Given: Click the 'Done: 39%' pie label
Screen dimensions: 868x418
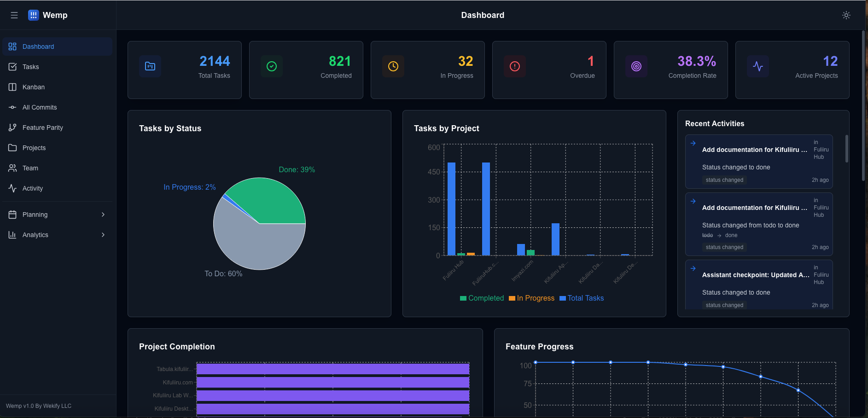Looking at the screenshot, I should pos(297,170).
